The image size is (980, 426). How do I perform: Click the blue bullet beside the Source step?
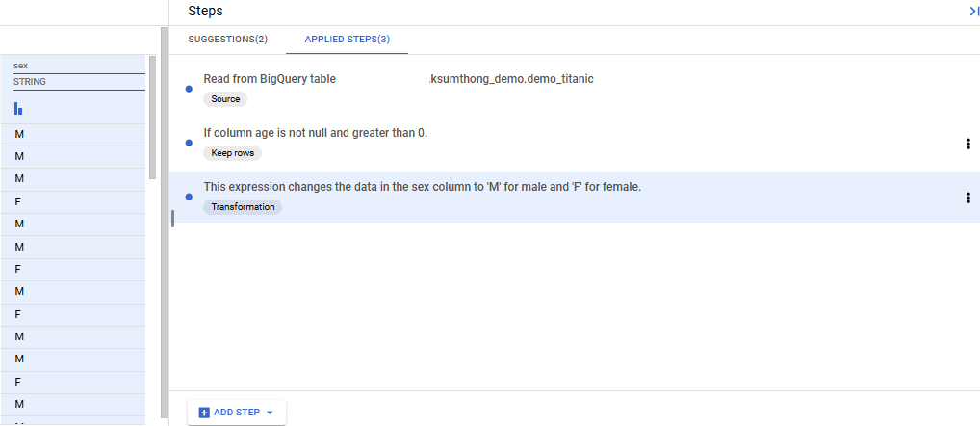pyautogui.click(x=189, y=89)
